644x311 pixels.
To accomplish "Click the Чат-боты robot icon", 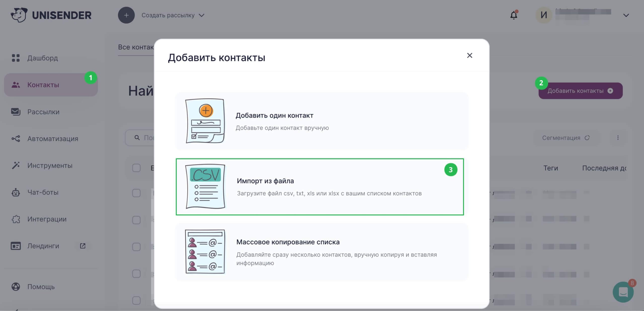I will (x=16, y=192).
